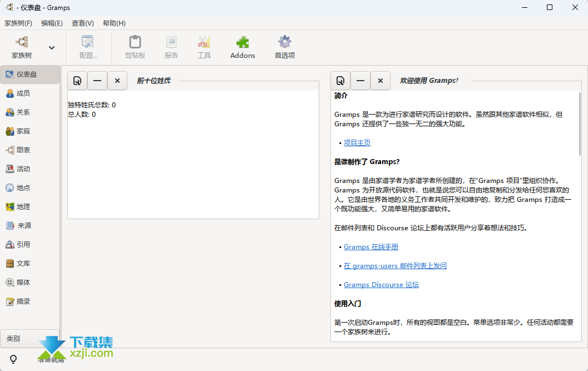Image resolution: width=588 pixels, height=371 pixels.
Task: Open the 摘录 notes view
Action: pyautogui.click(x=29, y=301)
